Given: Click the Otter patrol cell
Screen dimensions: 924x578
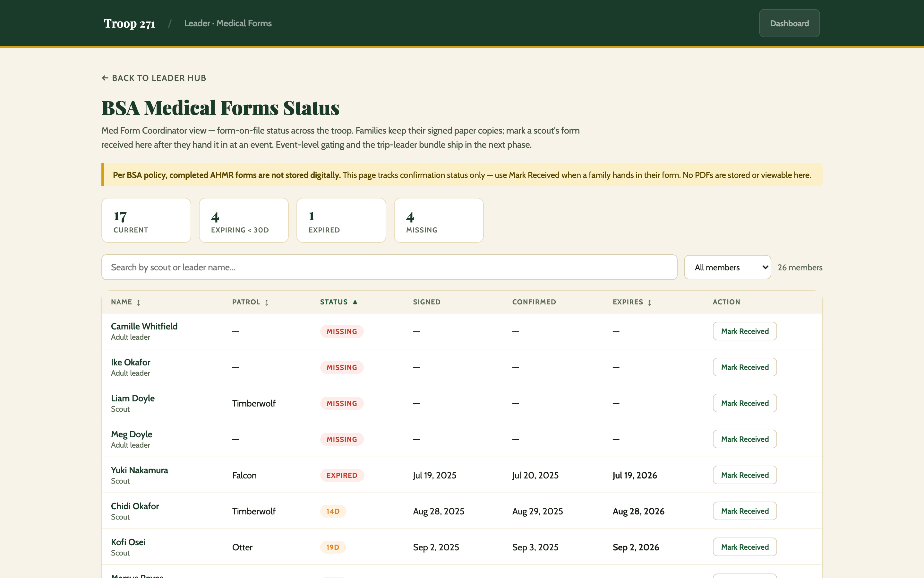Looking at the screenshot, I should [242, 547].
